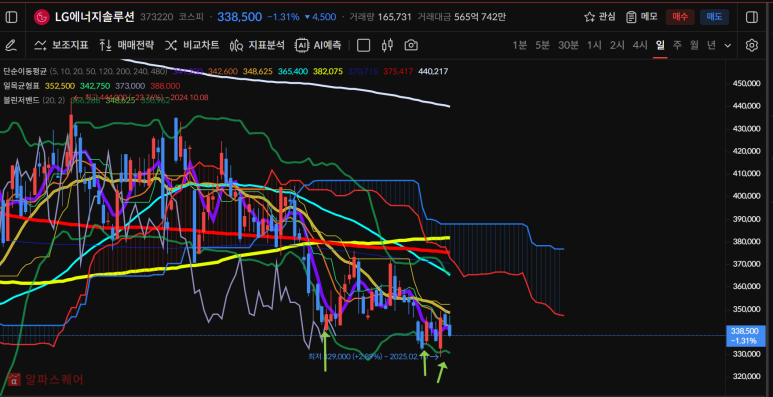Add stock to 관심 watchlist
The image size is (773, 397).
600,17
